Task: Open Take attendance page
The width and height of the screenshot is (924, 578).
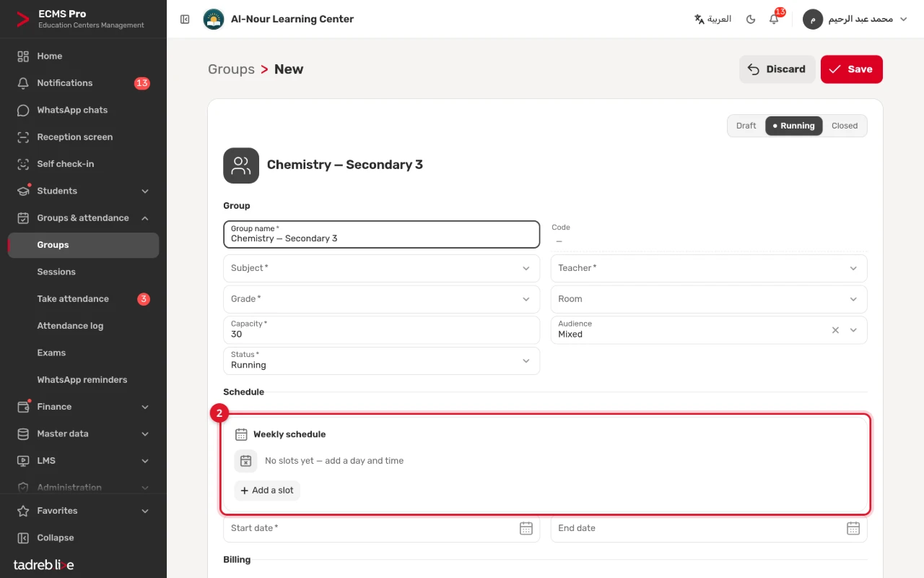Action: (x=83, y=299)
